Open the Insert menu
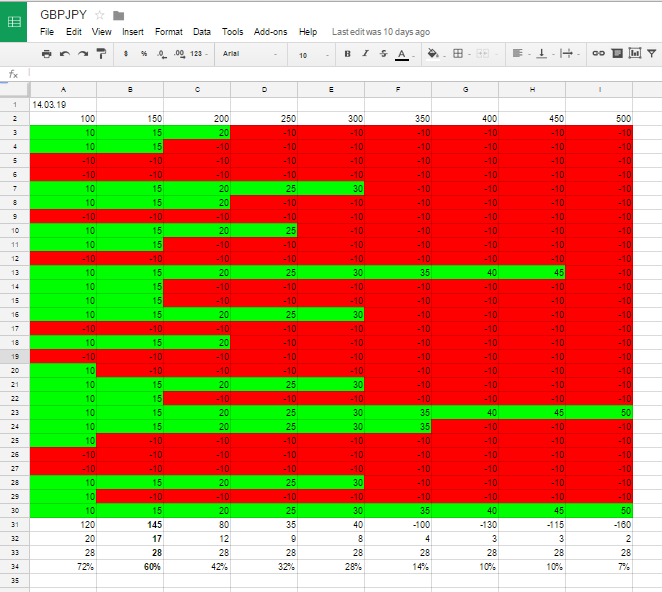The image size is (662, 592). click(133, 32)
